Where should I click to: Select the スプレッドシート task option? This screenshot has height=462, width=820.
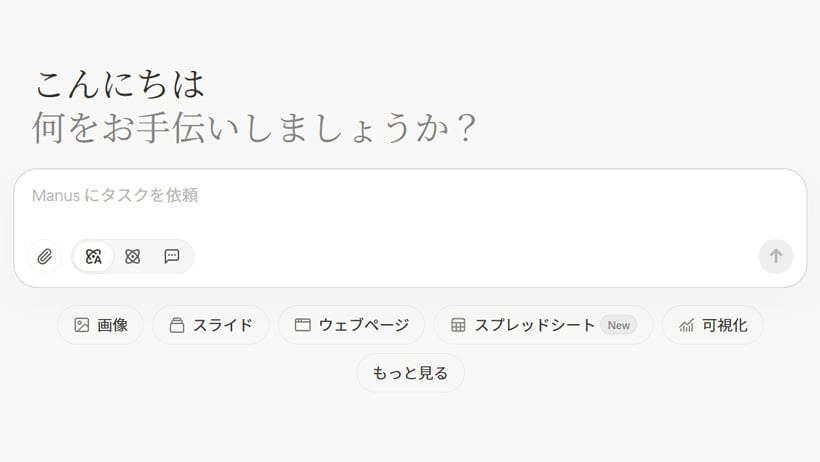(534, 325)
